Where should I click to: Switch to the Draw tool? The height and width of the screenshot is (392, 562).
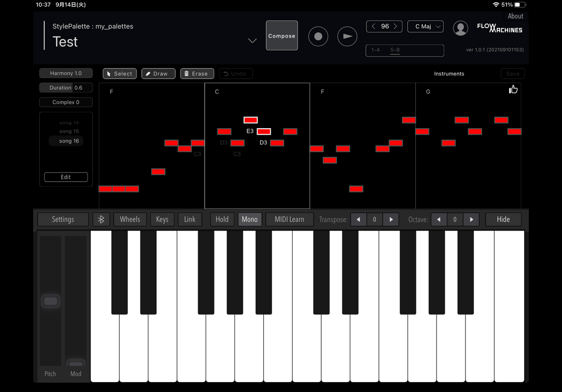(158, 73)
